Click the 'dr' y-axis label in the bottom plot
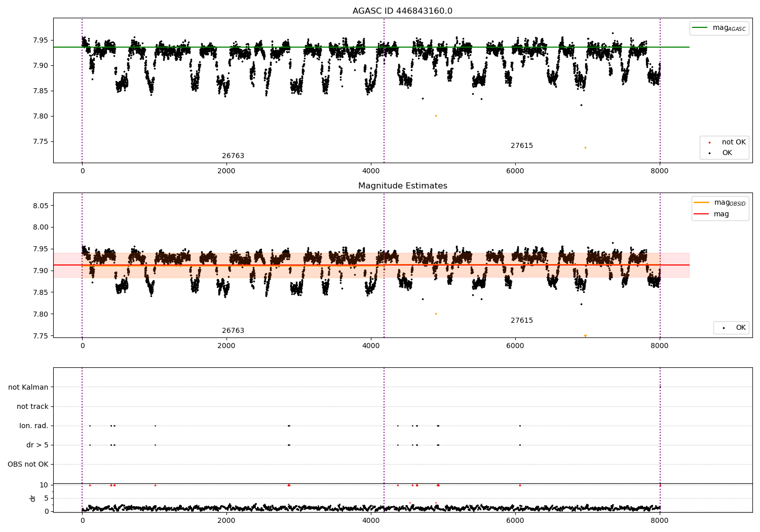 [33, 498]
